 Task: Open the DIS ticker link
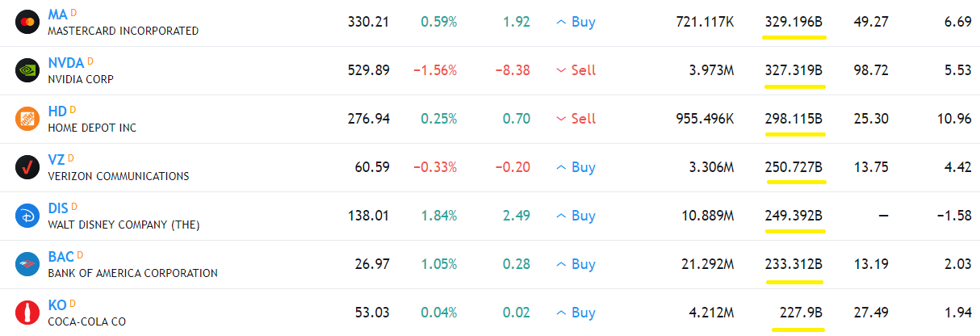(59, 208)
